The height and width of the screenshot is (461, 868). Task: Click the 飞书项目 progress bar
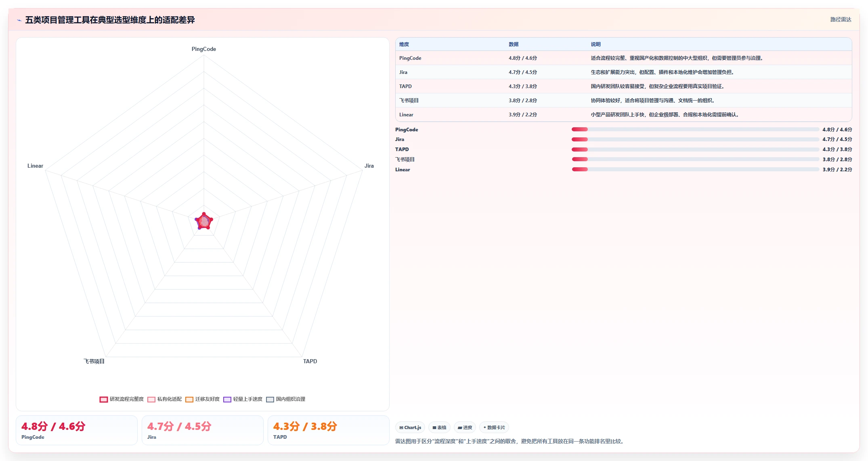click(x=695, y=159)
